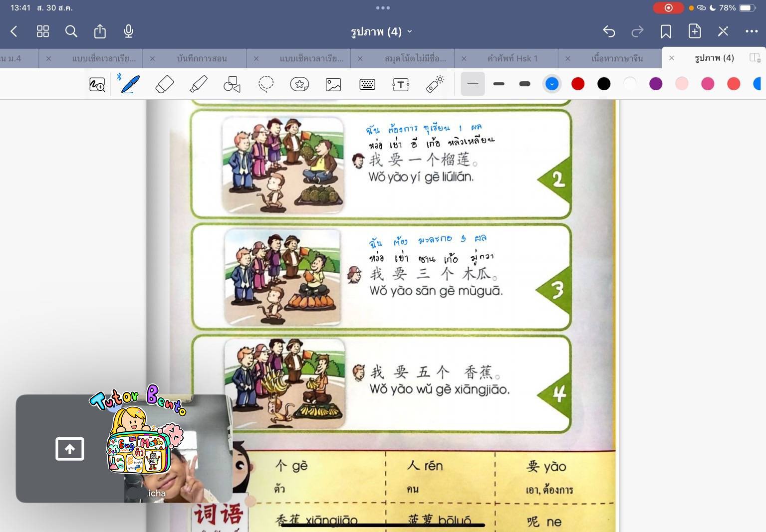Select the current รูปภาพ (4) tab
Viewport: 766px width, 532px height.
[x=714, y=58]
